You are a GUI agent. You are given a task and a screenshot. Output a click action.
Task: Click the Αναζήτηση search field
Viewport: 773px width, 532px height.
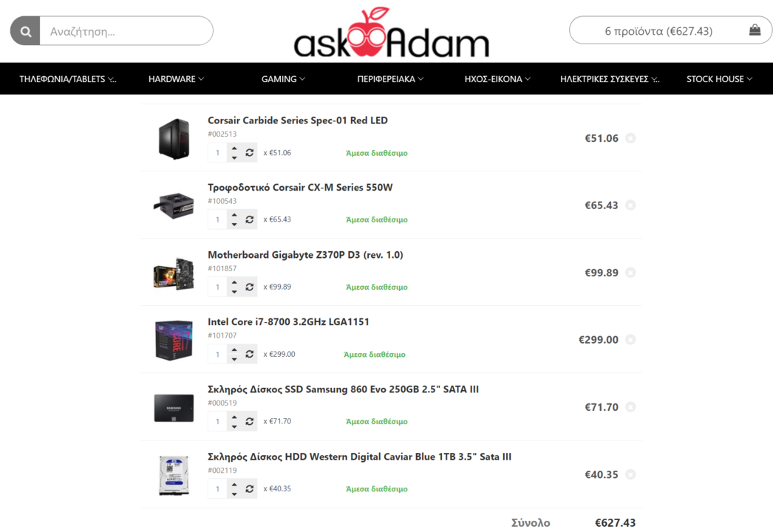pos(126,32)
